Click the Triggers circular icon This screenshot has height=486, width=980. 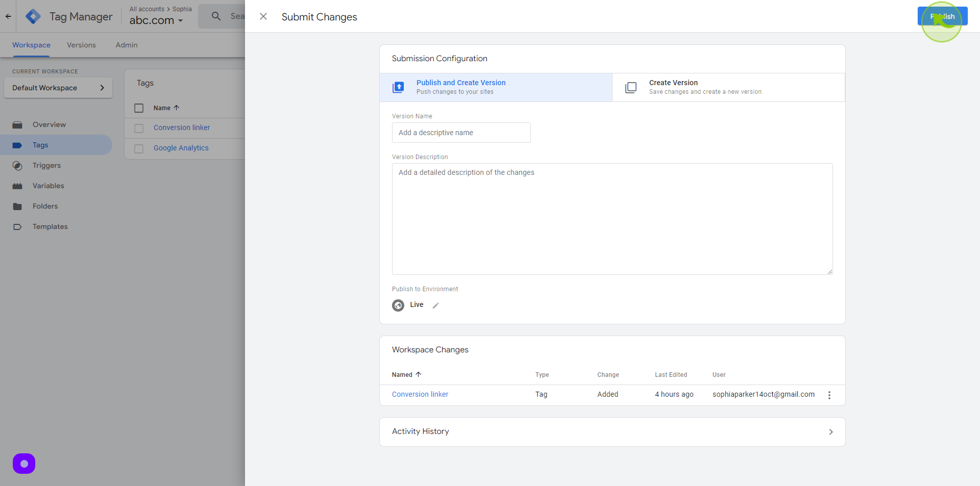17,166
